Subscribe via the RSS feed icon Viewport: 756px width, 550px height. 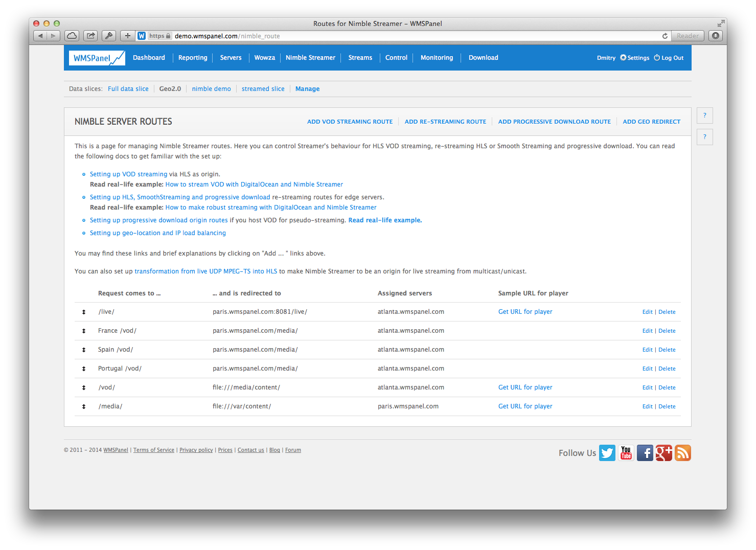pos(683,453)
